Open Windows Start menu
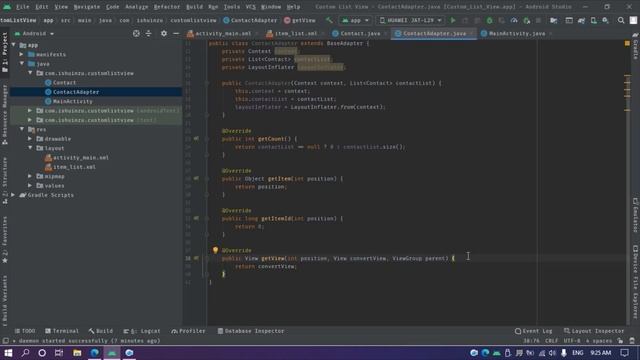Image resolution: width=640 pixels, height=360 pixels. [8, 353]
